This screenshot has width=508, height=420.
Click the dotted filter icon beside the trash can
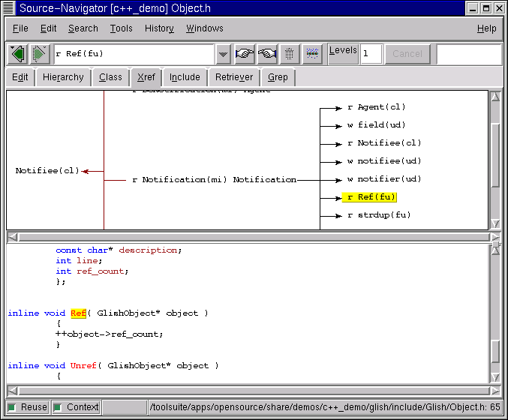coord(312,54)
